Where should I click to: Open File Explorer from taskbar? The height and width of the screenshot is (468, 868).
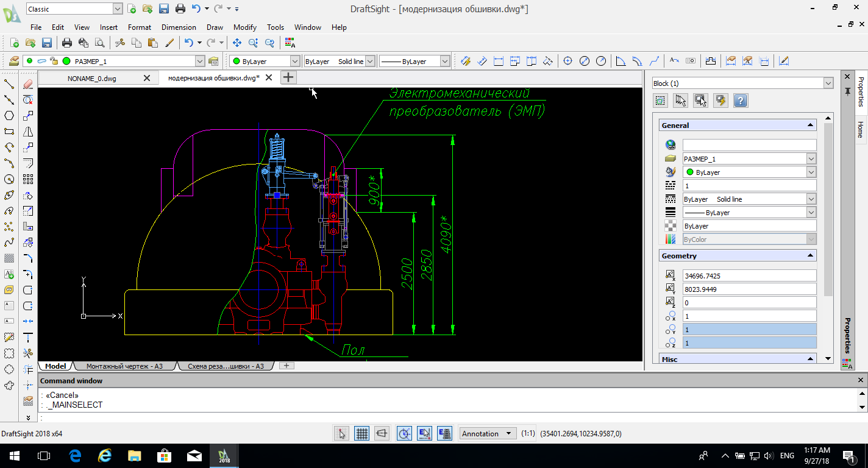135,455
